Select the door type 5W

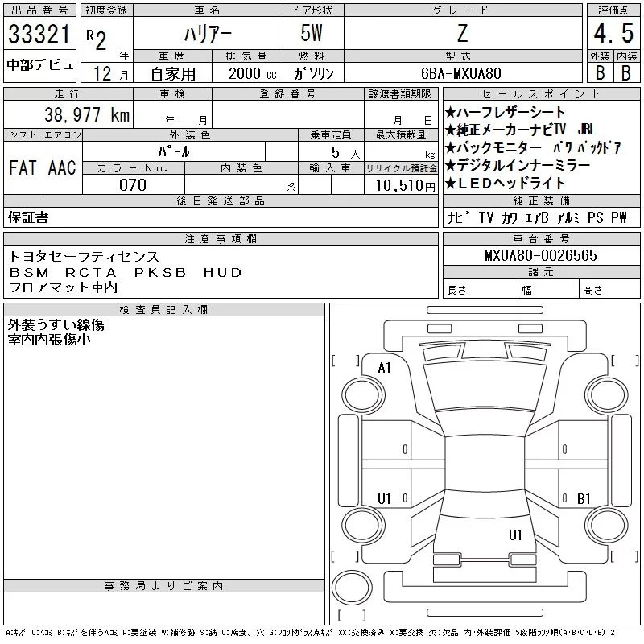312,33
